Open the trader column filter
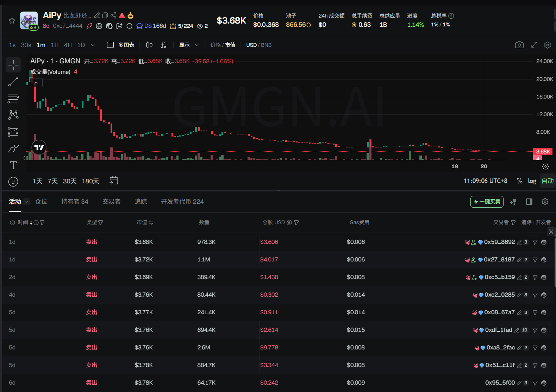This screenshot has width=556, height=392. [513, 222]
